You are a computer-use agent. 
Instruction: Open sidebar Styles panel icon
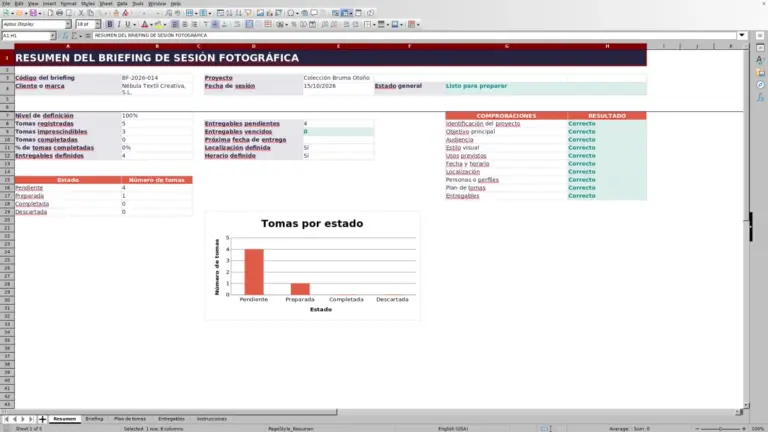(x=760, y=60)
